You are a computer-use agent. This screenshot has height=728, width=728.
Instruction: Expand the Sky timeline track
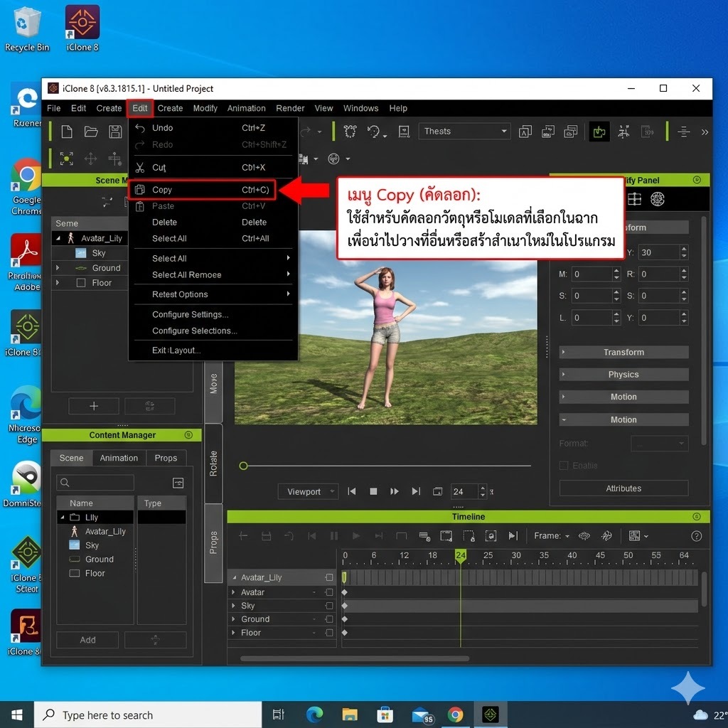point(233,606)
